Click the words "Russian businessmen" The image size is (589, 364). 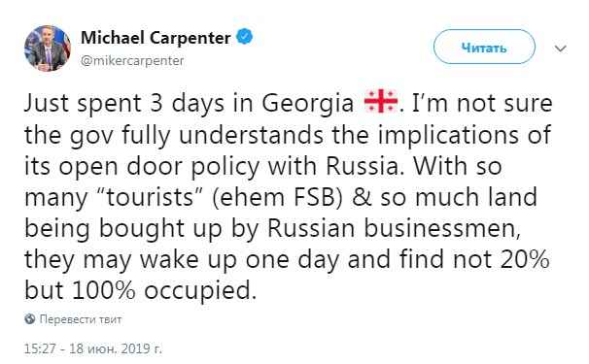(394, 228)
